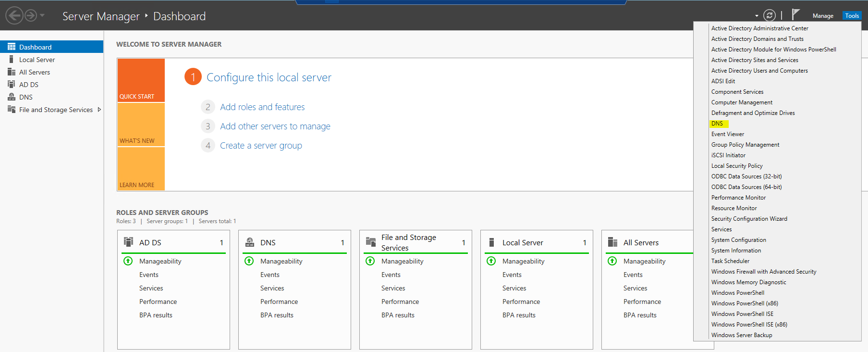Click AD DS Manageability green status icon

click(128, 261)
